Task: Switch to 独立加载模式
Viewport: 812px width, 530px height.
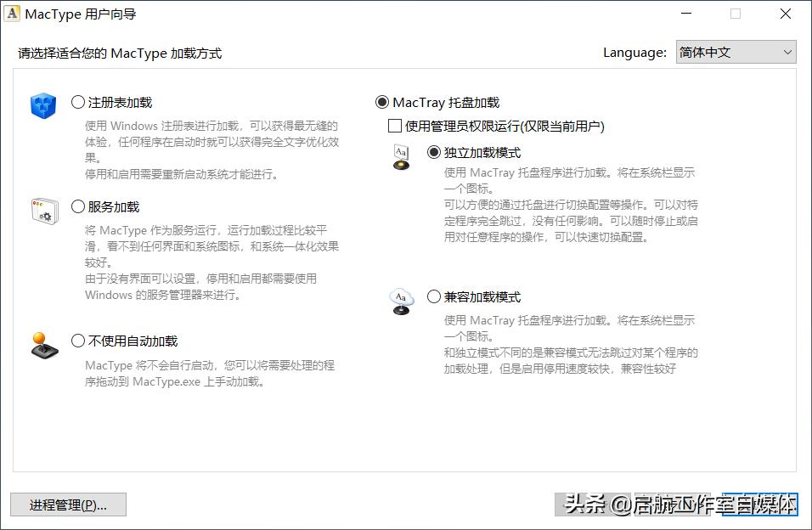Action: pyautogui.click(x=432, y=154)
